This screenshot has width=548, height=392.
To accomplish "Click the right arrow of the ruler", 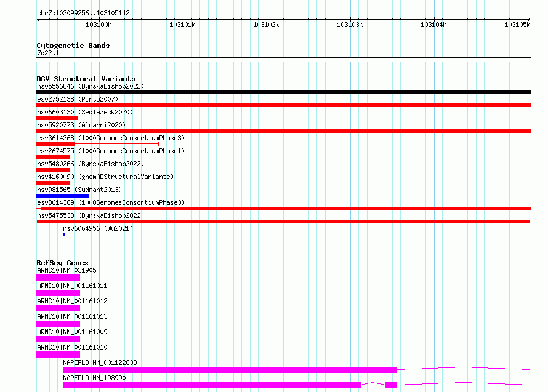I will [528, 19].
